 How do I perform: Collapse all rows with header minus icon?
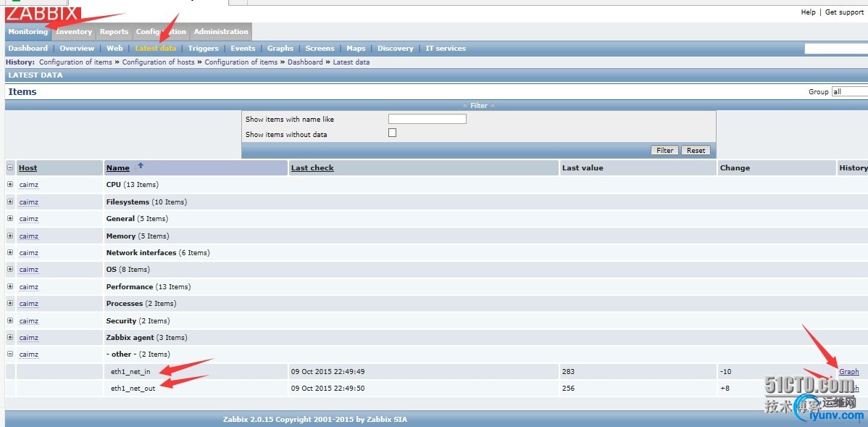(10, 167)
